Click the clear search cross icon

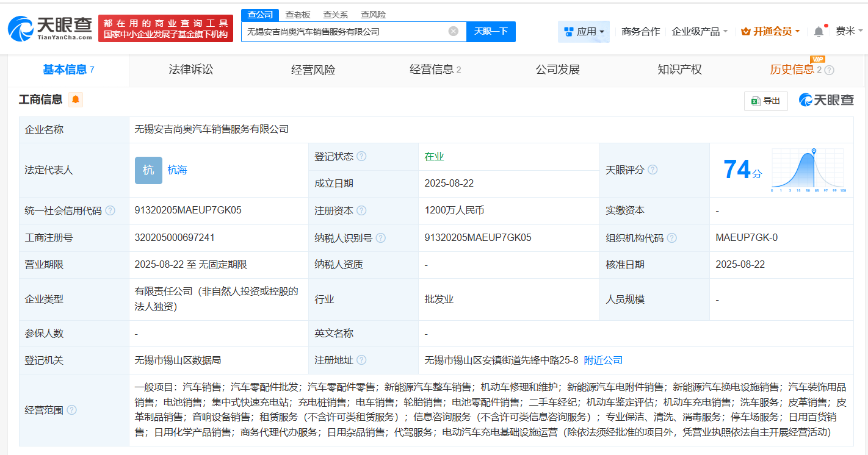pyautogui.click(x=453, y=31)
